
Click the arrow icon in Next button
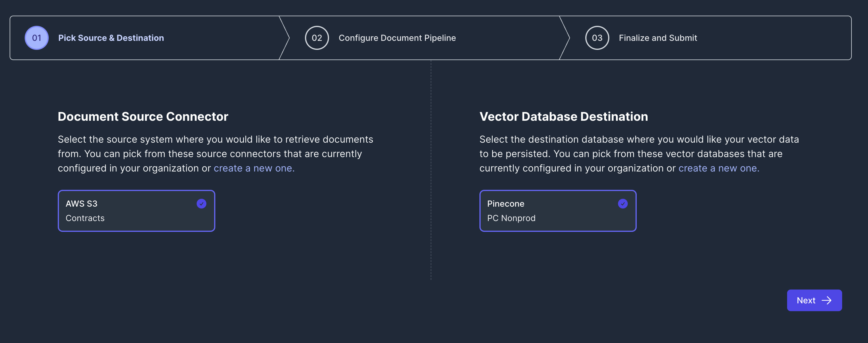tap(826, 300)
